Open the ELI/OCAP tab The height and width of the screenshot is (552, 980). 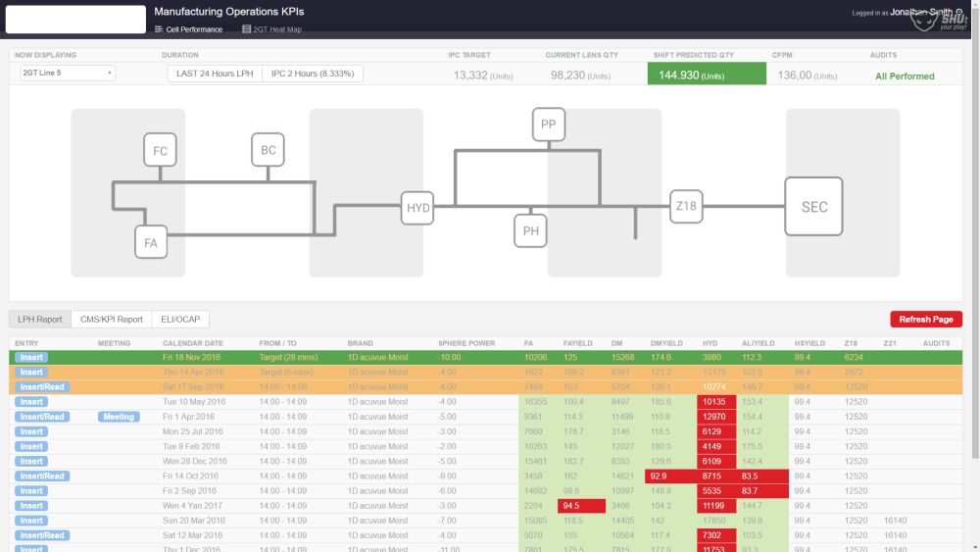click(x=180, y=320)
